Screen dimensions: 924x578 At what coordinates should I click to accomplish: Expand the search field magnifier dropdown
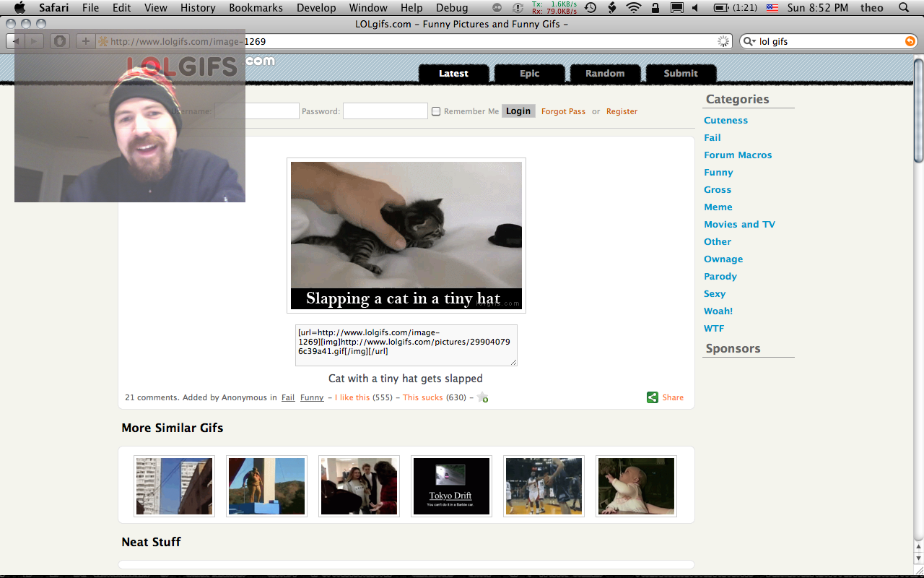(750, 41)
